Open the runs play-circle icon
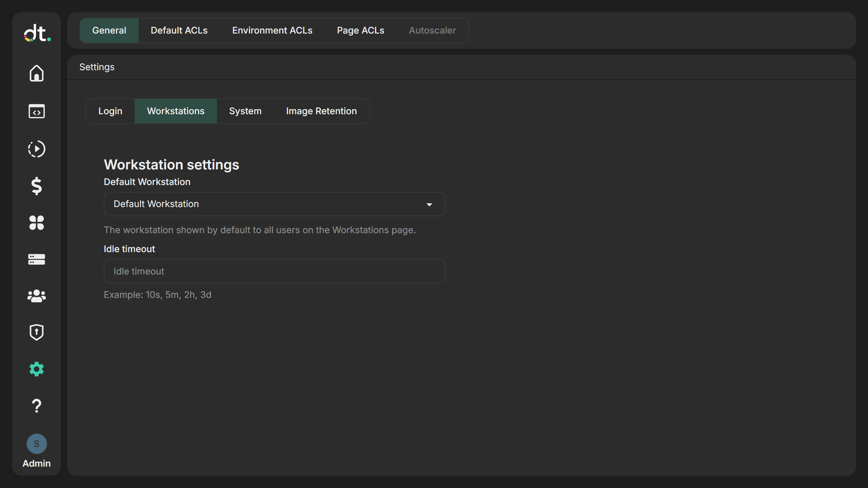This screenshot has width=868, height=488. pos(37,149)
